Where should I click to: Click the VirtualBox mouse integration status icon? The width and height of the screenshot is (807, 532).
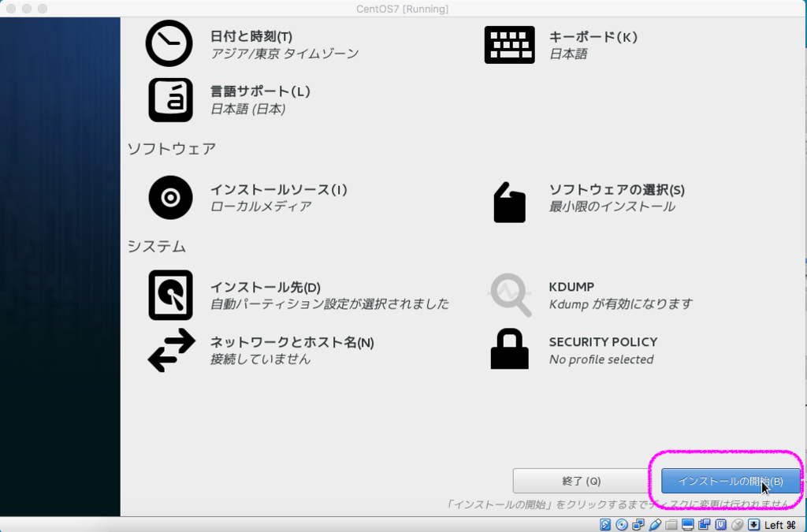point(737,524)
